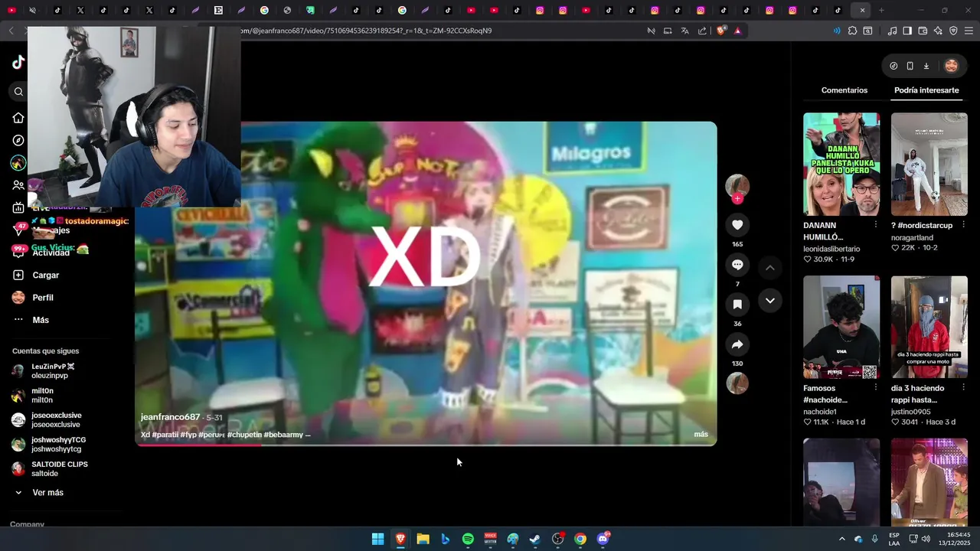
Task: Bookmark the video with the favorites icon
Action: (737, 305)
